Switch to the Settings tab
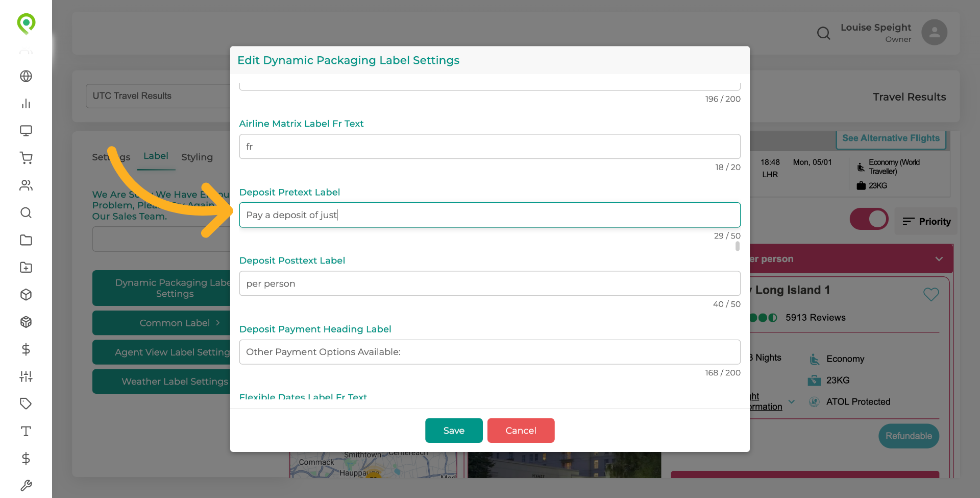 [x=111, y=157]
